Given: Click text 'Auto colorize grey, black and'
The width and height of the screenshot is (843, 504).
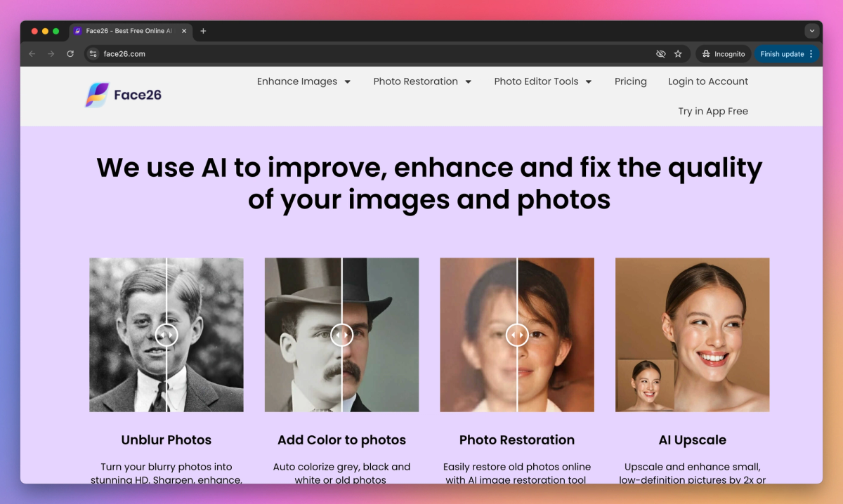Looking at the screenshot, I should 342,467.
